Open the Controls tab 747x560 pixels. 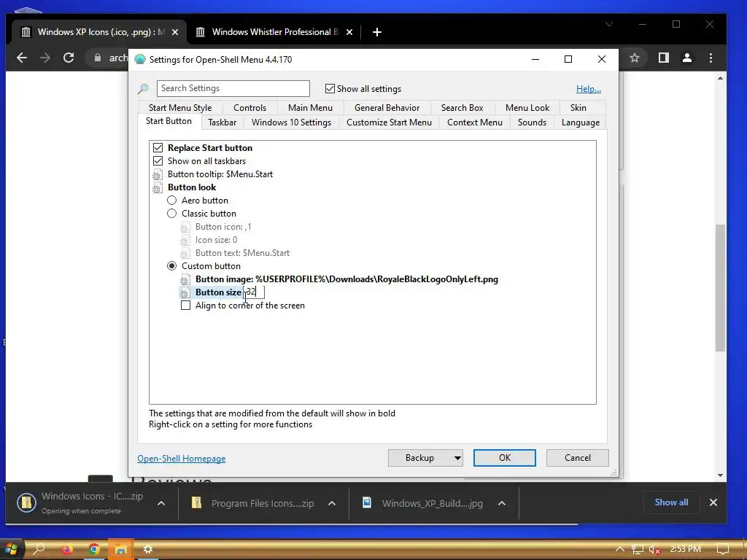point(249,108)
